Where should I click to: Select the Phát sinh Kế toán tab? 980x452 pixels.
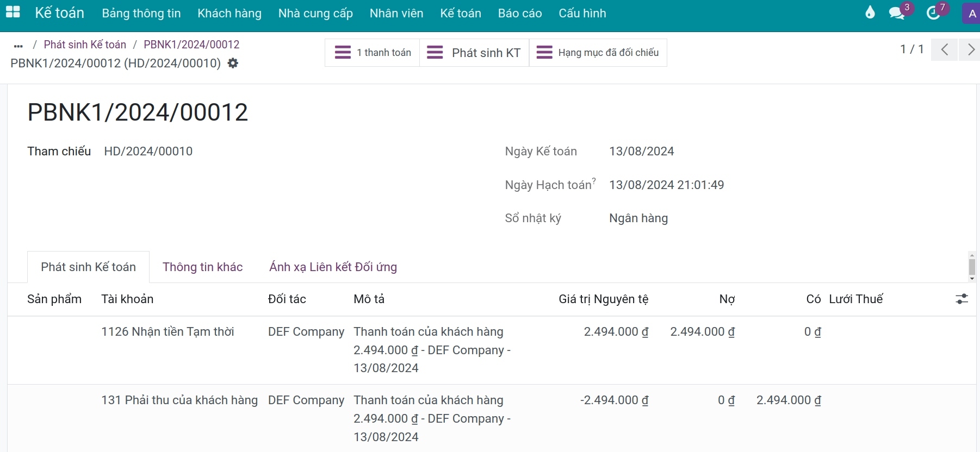coord(88,267)
